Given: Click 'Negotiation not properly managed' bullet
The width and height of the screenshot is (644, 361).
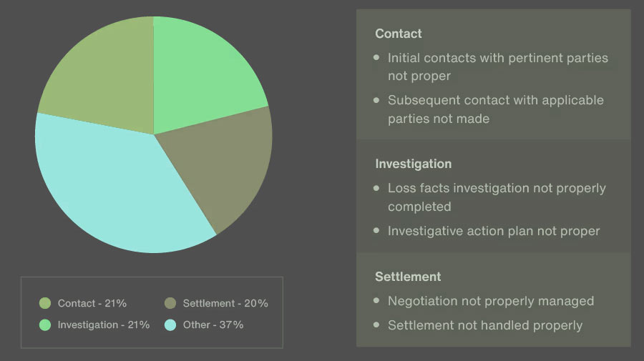Looking at the screenshot, I should pos(491,301).
